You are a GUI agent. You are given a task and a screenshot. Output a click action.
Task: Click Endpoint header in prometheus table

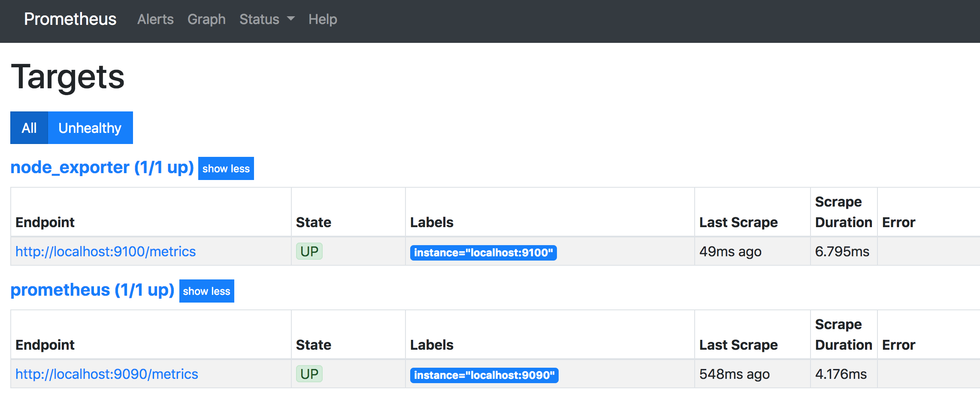pyautogui.click(x=45, y=345)
